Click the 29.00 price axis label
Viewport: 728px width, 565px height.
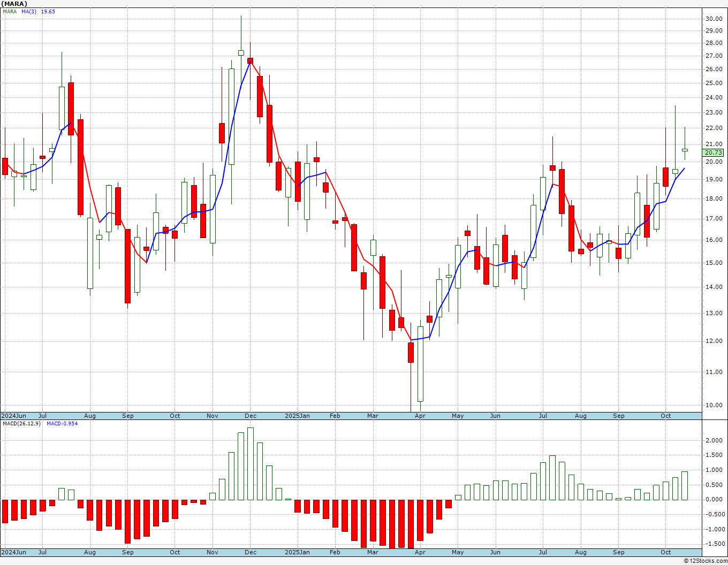point(714,31)
